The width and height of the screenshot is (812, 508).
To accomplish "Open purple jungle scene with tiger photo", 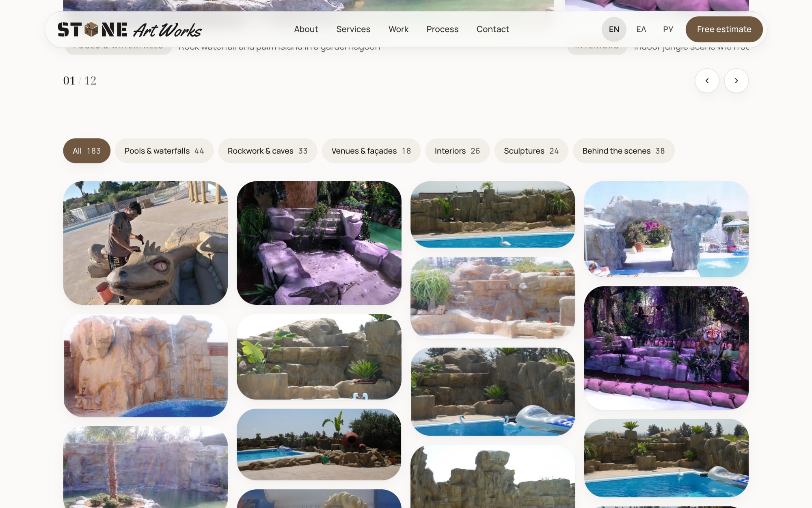I will (666, 348).
